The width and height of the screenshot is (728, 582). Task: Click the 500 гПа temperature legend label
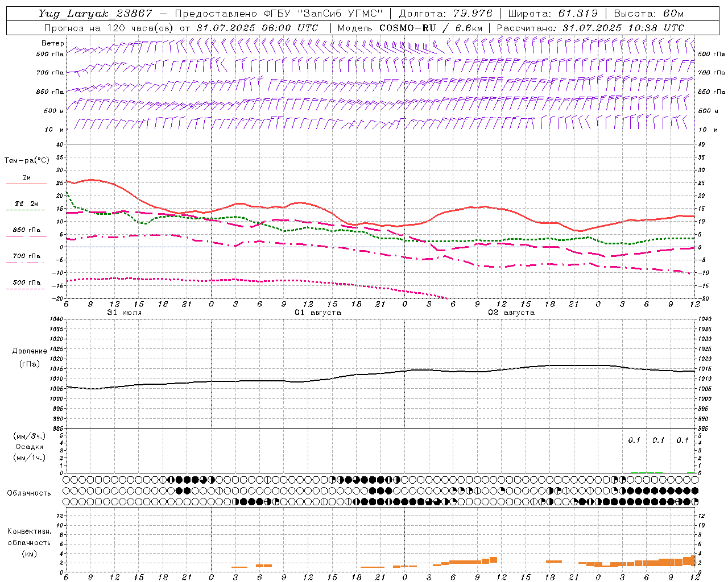point(27,282)
